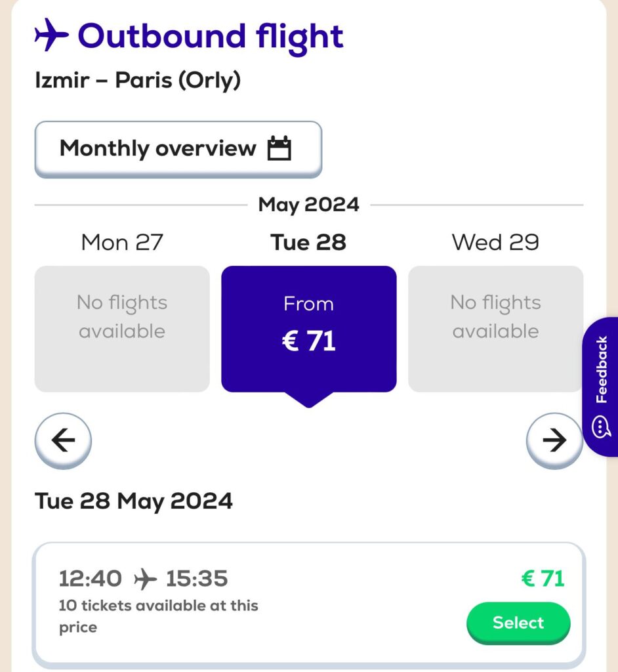Screen dimensions: 618x672
Task: Select the Tue 28 From € 71 tile
Action: click(x=309, y=329)
